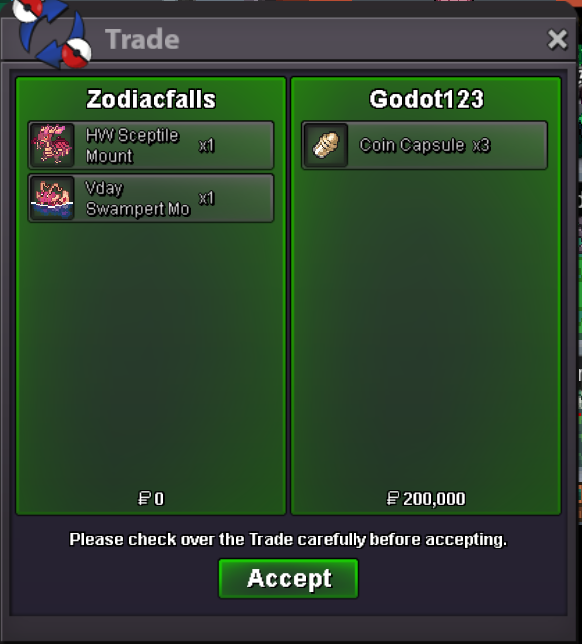Click the Trade Pokéball swap logo
Image resolution: width=582 pixels, height=644 pixels.
(x=51, y=33)
